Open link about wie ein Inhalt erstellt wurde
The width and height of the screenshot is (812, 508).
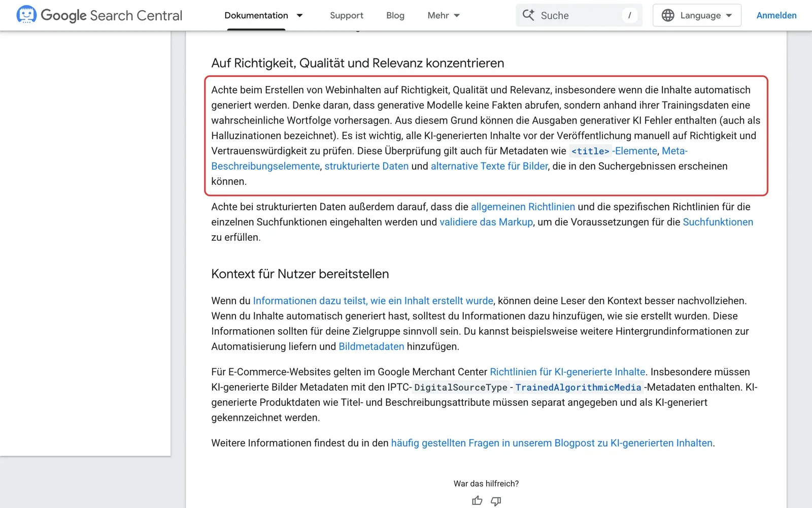373,301
